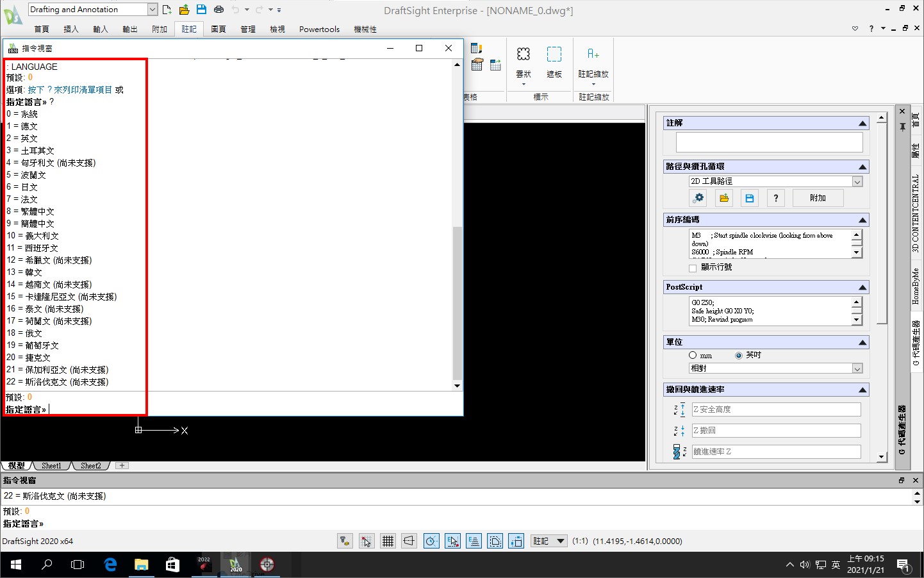Collapse the PostScript section

coord(862,287)
